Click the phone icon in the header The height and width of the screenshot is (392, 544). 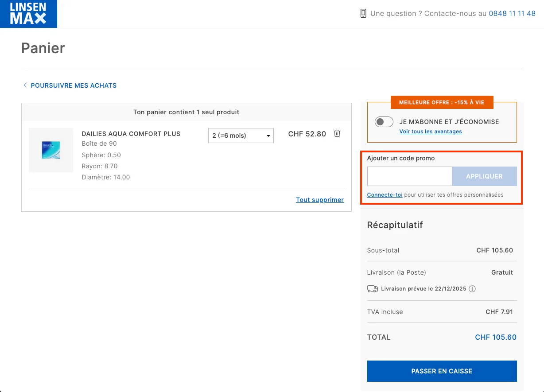(x=363, y=13)
